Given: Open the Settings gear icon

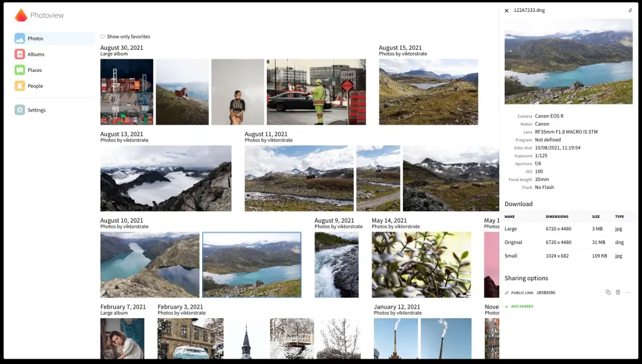Looking at the screenshot, I should (20, 110).
